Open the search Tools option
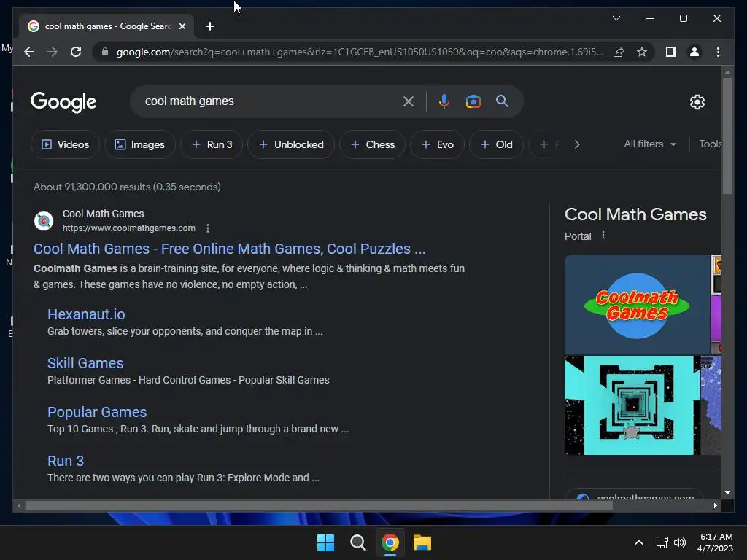Viewport: 747px width, 560px height. pyautogui.click(x=710, y=144)
